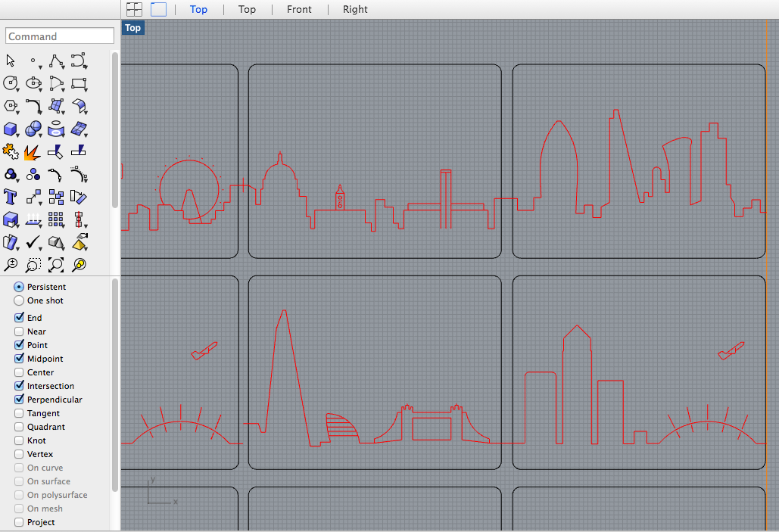Click the checkmark Check objects icon
779x532 pixels.
click(33, 242)
